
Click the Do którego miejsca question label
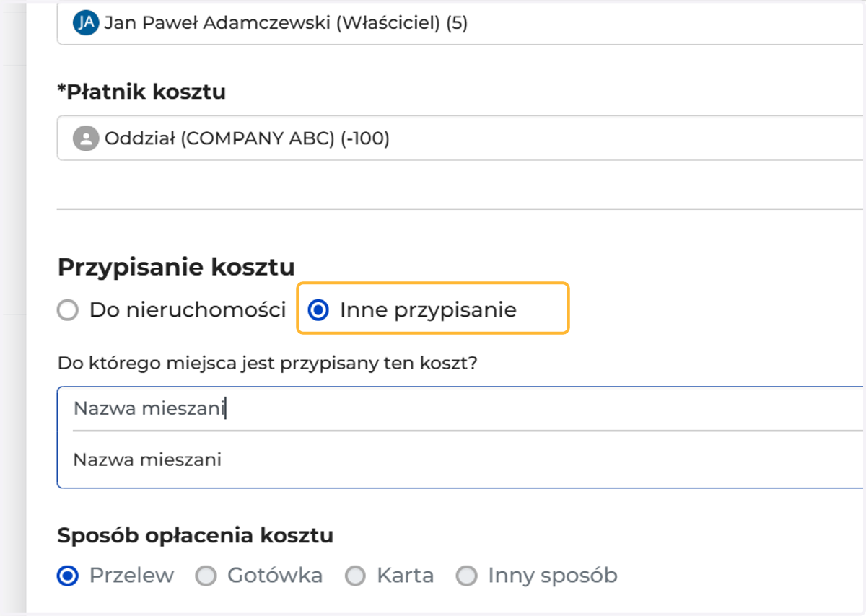tap(268, 363)
